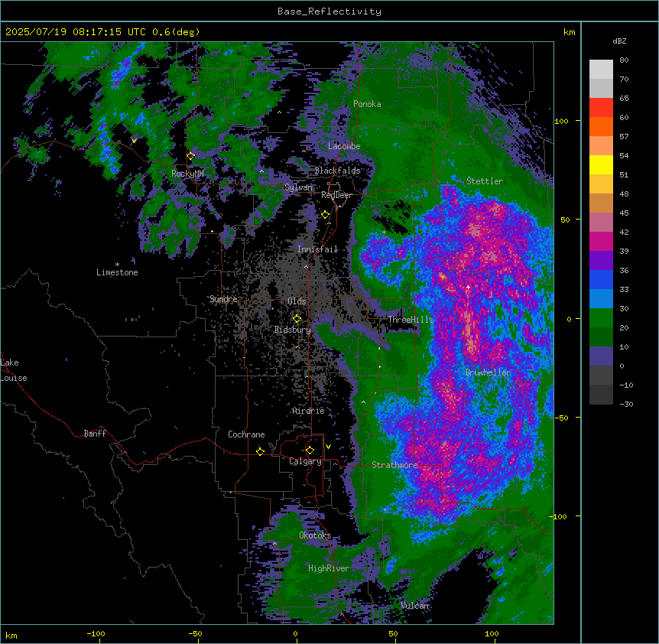659x644 pixels.
Task: Select the Okotoks label
Action: click(315, 535)
